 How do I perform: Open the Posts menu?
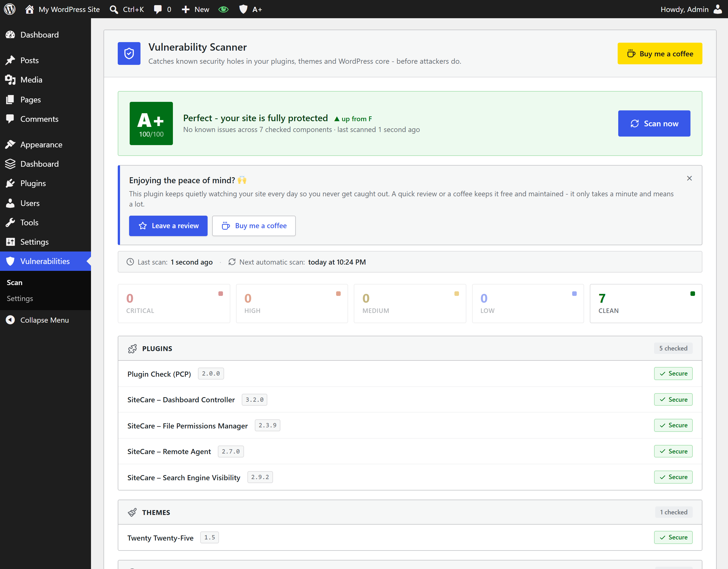pyautogui.click(x=45, y=60)
